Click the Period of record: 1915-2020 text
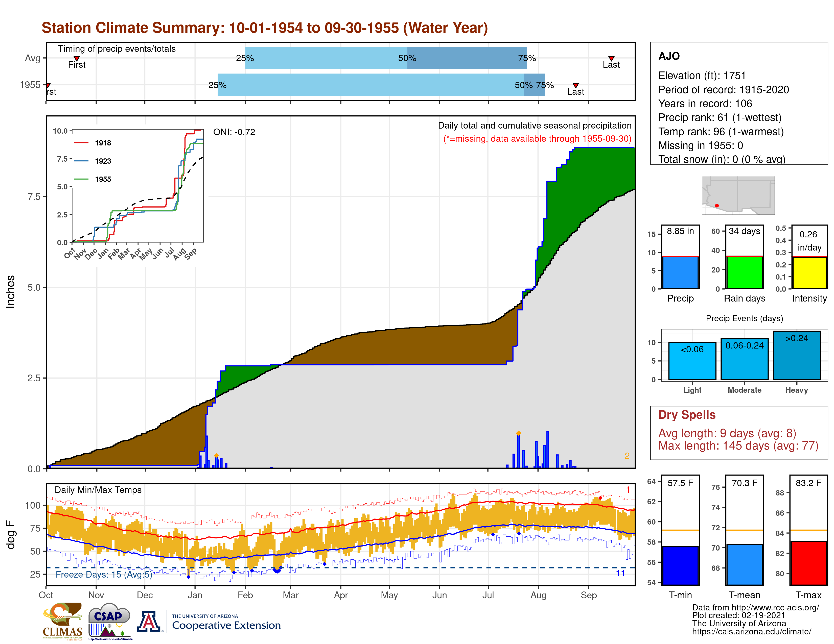 (724, 90)
